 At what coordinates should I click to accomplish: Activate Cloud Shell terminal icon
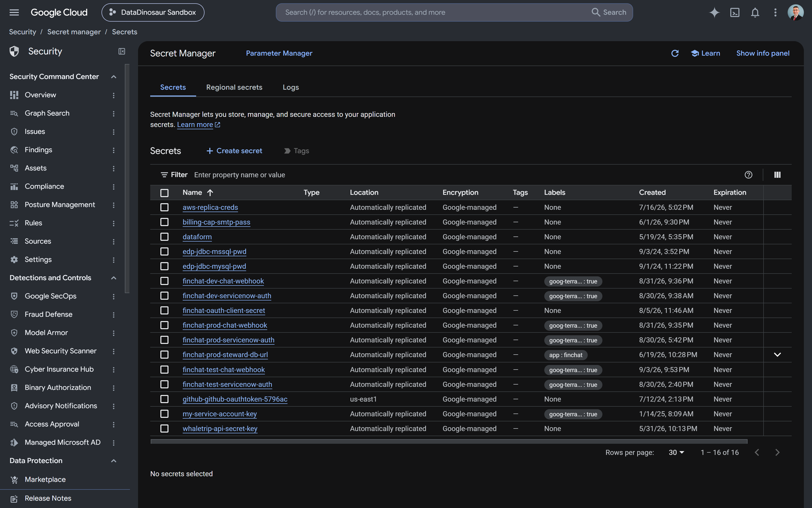tap(735, 12)
